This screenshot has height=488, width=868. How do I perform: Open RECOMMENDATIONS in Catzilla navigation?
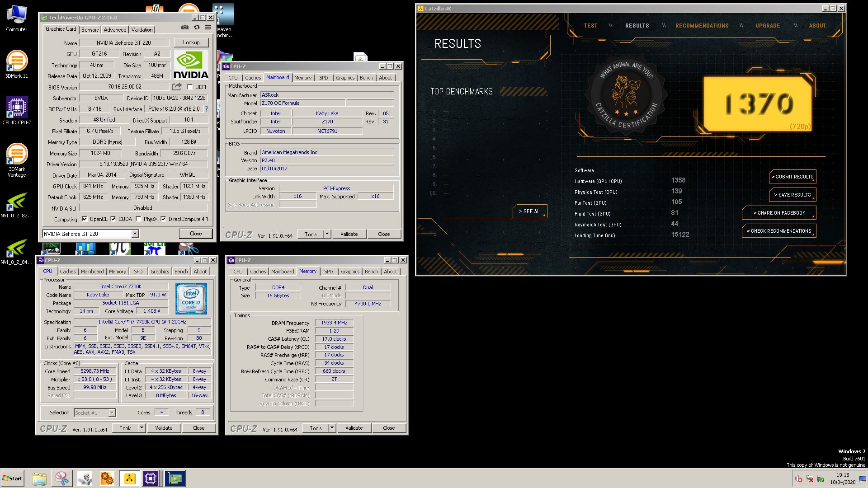point(702,26)
